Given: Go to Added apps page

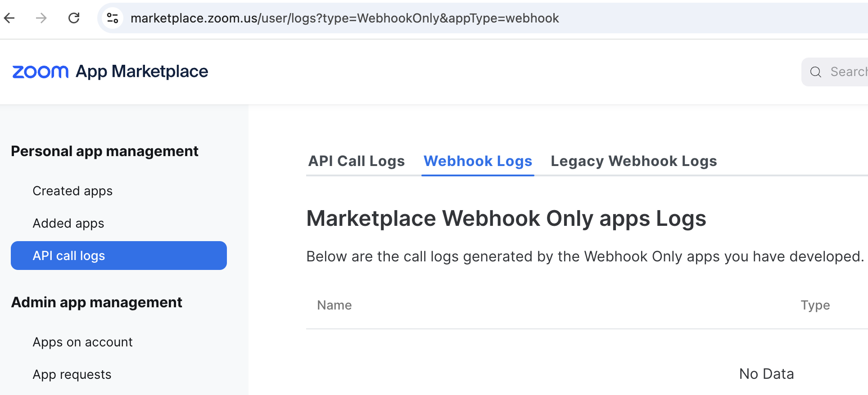Looking at the screenshot, I should pyautogui.click(x=68, y=223).
